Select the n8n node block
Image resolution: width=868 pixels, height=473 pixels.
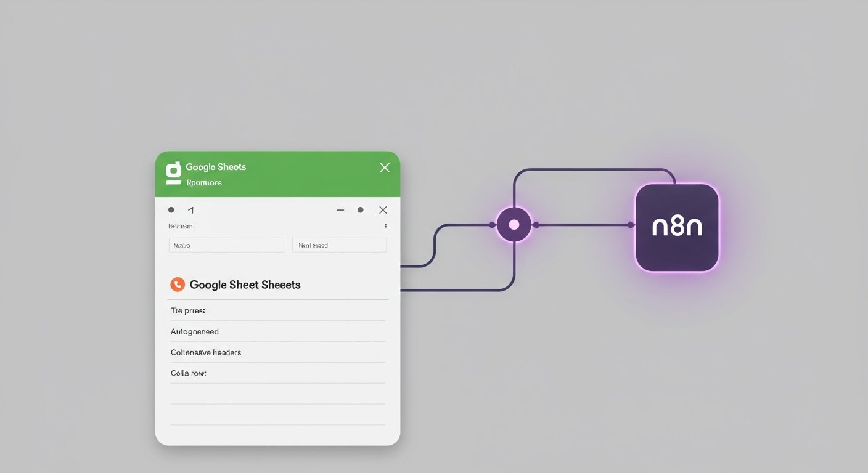tap(677, 227)
